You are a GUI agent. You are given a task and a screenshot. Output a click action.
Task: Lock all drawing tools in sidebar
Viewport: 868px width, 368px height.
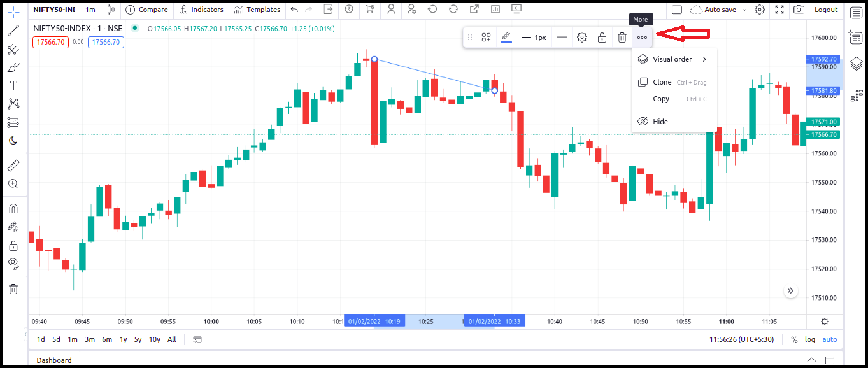(x=13, y=245)
